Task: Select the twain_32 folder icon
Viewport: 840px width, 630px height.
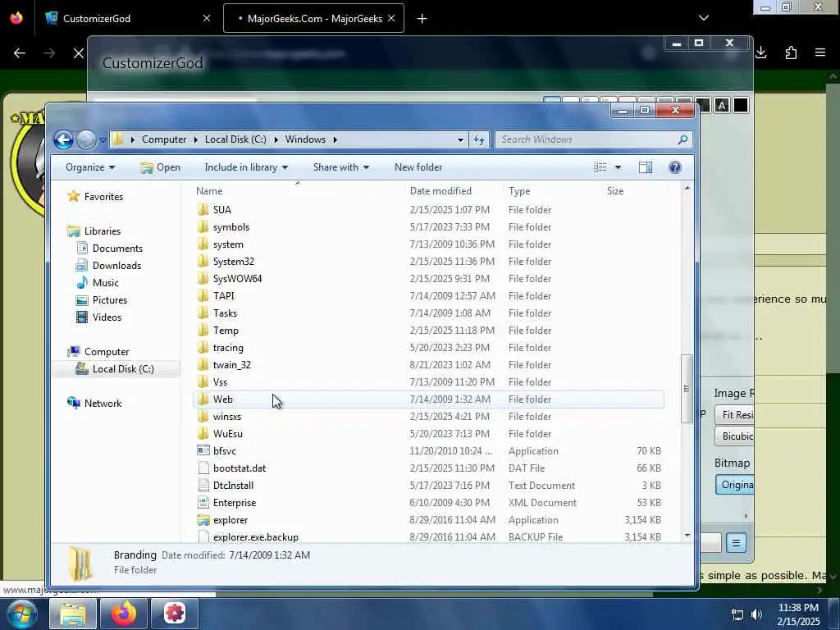Action: click(203, 365)
